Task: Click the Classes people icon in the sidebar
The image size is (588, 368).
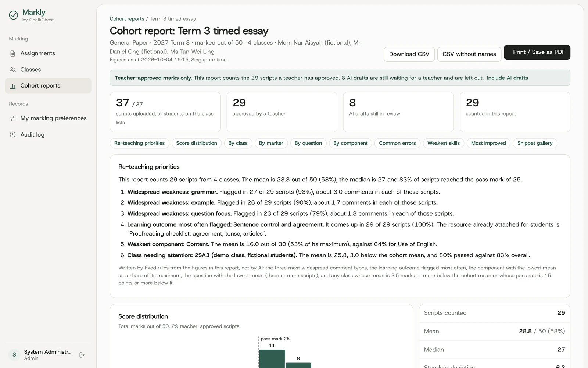Action: tap(12, 70)
